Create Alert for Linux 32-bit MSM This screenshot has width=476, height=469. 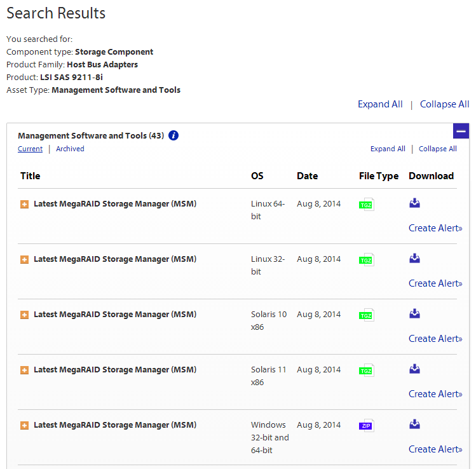tap(435, 283)
